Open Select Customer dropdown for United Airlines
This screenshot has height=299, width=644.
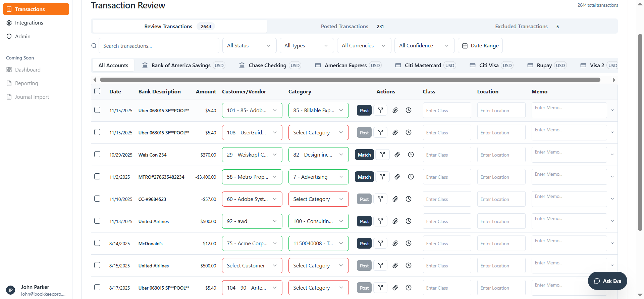coord(252,266)
